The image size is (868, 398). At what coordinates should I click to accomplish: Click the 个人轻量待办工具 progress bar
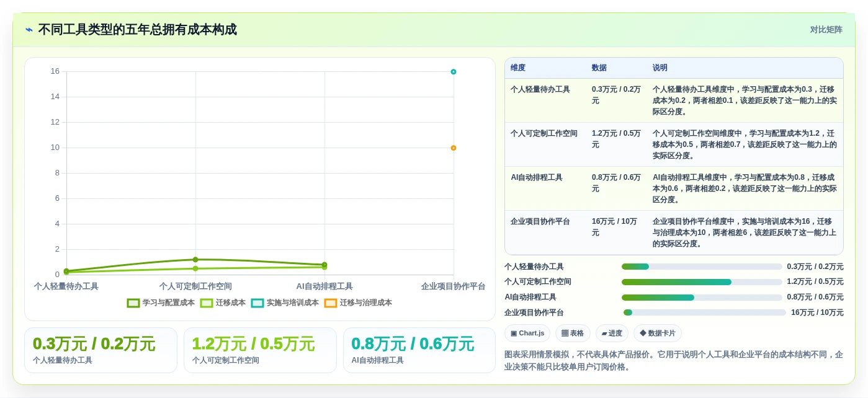702,267
